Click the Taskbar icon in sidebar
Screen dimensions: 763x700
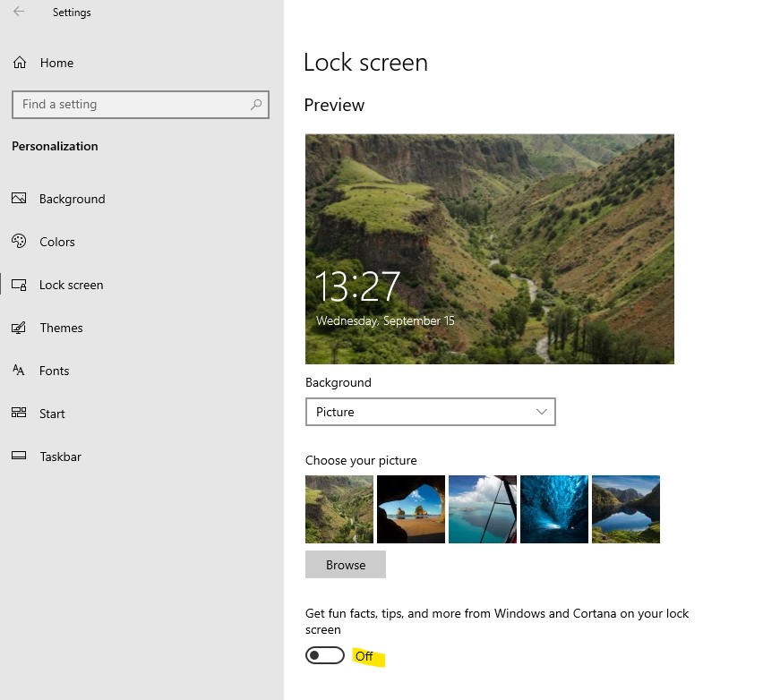(x=19, y=456)
